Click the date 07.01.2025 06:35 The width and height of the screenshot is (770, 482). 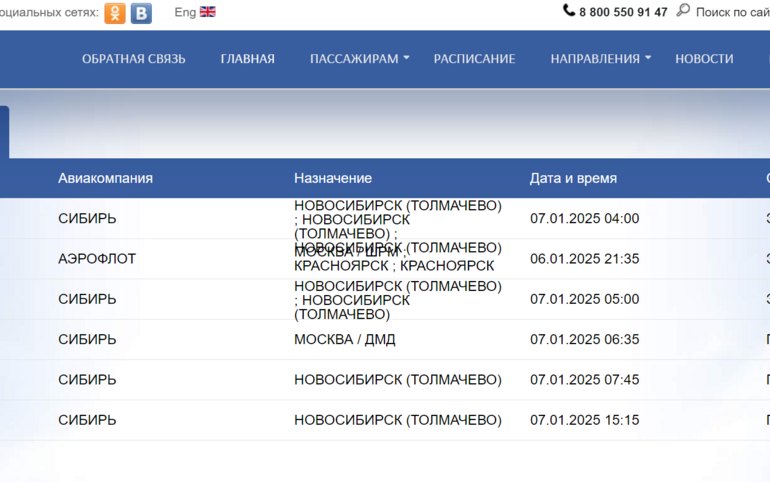pos(584,339)
